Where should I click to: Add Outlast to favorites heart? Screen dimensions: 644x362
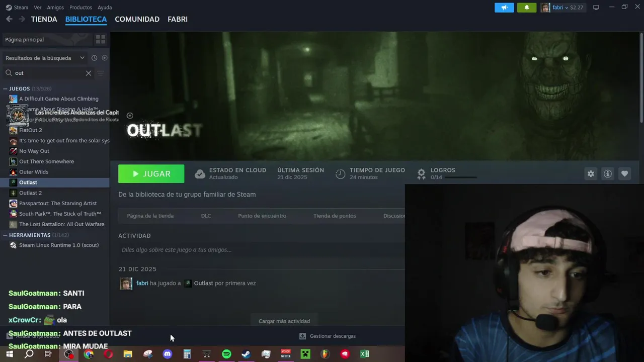pyautogui.click(x=624, y=173)
